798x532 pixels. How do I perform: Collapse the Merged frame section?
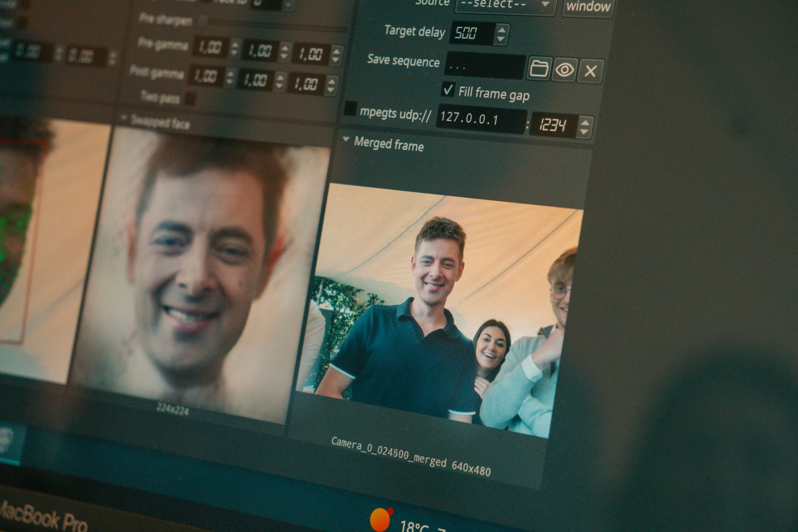pos(346,139)
